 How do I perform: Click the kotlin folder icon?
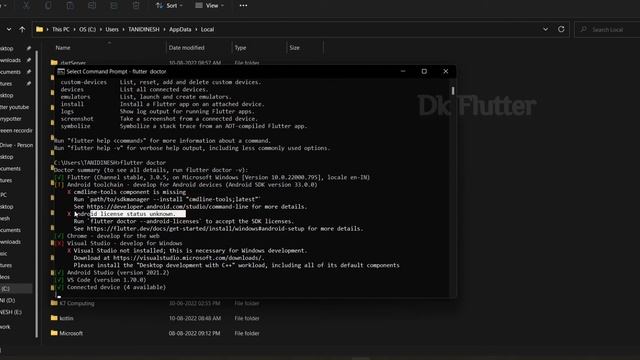click(x=54, y=318)
